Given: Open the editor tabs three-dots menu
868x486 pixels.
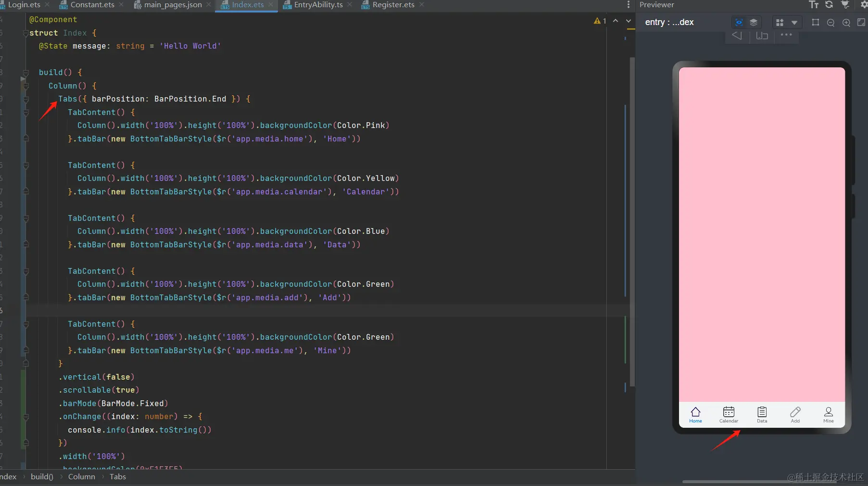Looking at the screenshot, I should [628, 5].
